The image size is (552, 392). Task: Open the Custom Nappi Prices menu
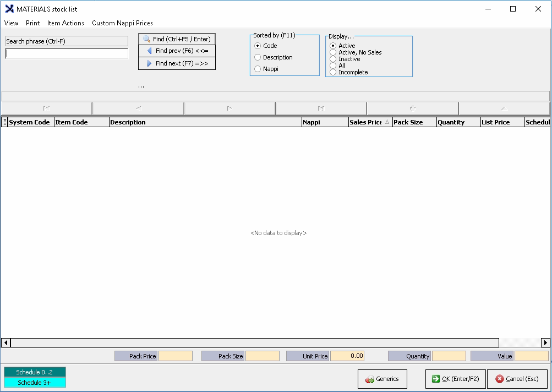122,23
